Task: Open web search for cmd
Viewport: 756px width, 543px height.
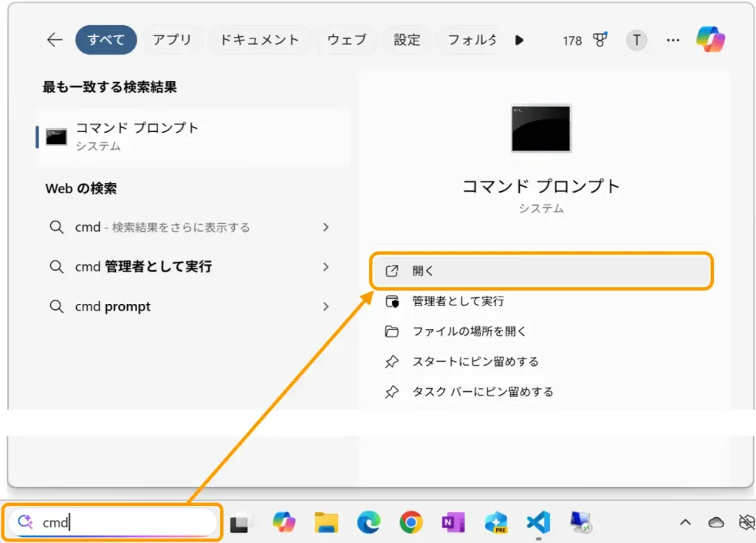Action: pos(162,227)
